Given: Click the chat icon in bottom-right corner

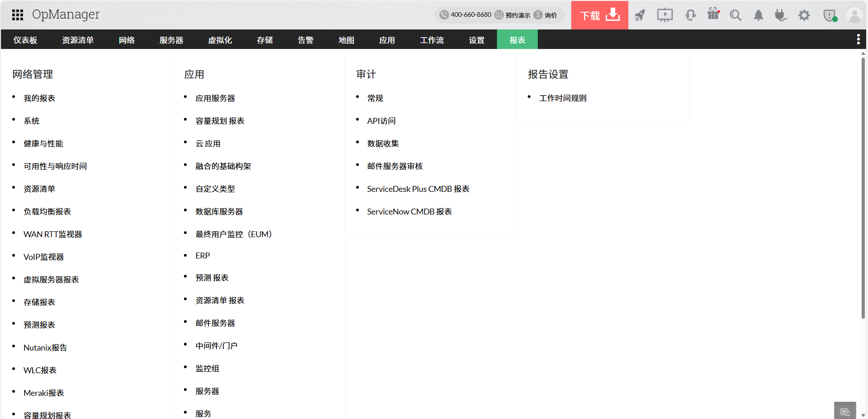Looking at the screenshot, I should click(845, 412).
